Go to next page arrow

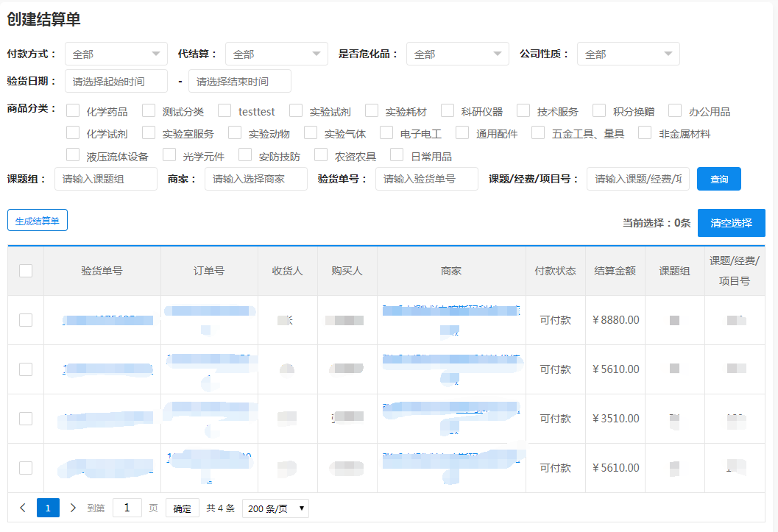coord(73,508)
